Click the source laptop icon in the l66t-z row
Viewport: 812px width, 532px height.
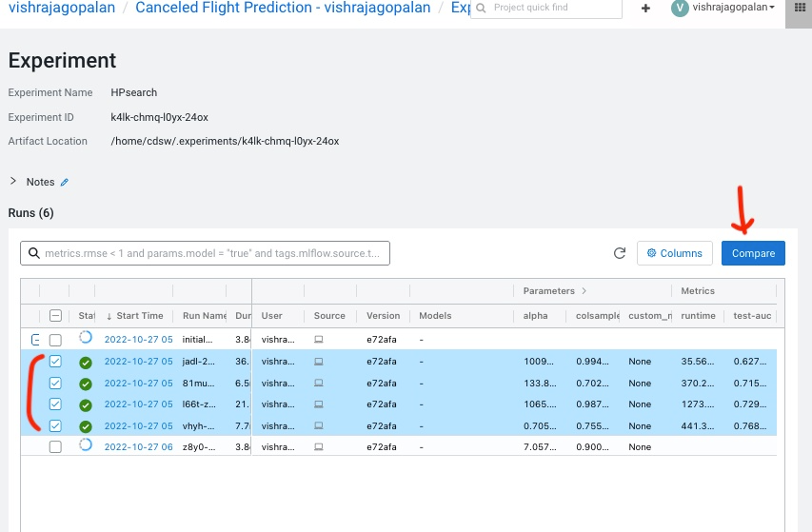pos(319,404)
